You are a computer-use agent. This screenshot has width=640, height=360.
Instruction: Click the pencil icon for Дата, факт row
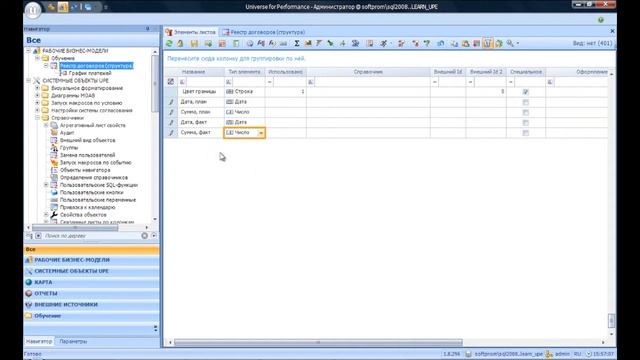171,122
